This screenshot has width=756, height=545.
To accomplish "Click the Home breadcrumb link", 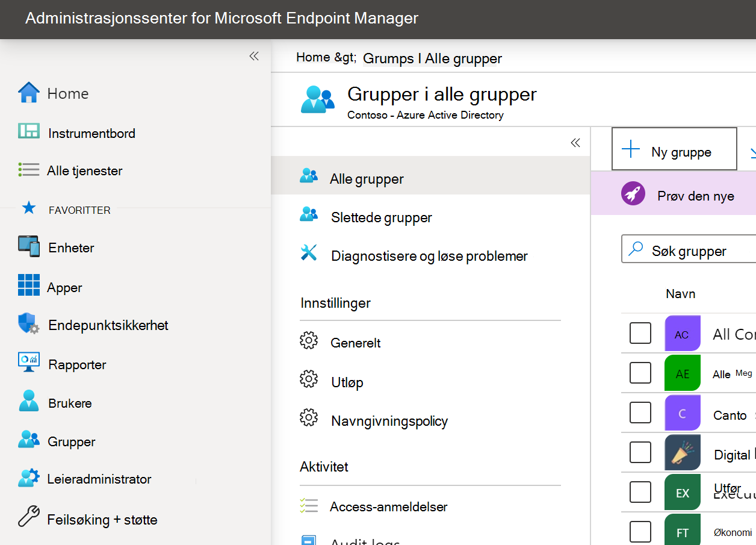I will (x=313, y=57).
